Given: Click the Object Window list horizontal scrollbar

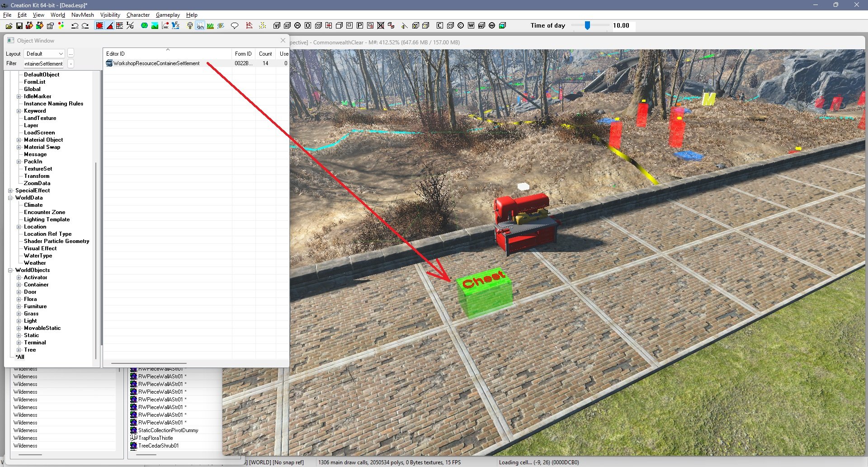Looking at the screenshot, I should [x=149, y=363].
